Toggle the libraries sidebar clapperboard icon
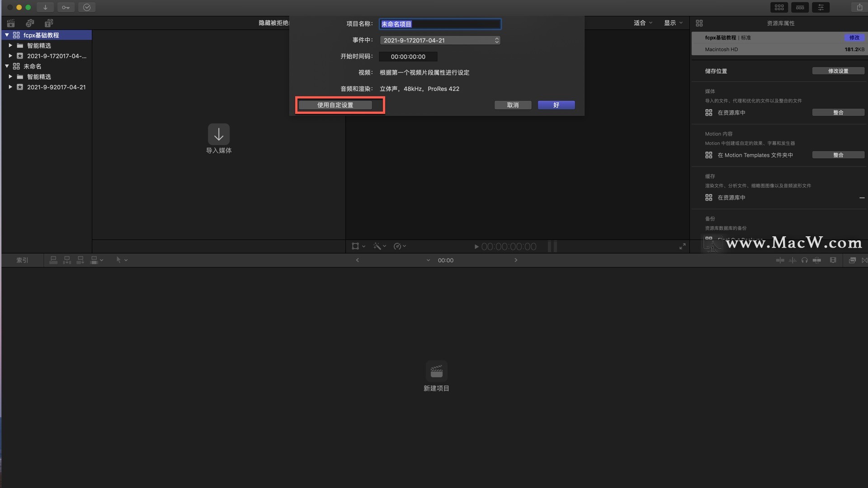This screenshot has height=488, width=868. [x=11, y=23]
